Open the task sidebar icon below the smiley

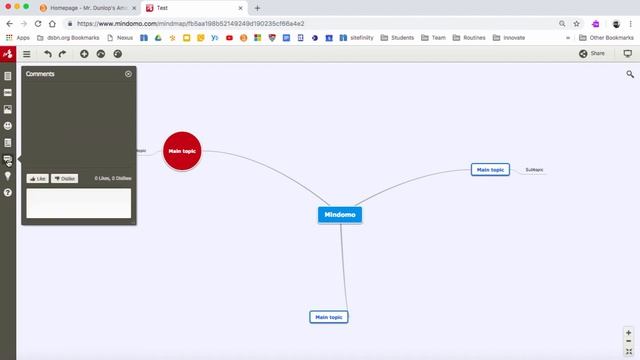[8, 142]
